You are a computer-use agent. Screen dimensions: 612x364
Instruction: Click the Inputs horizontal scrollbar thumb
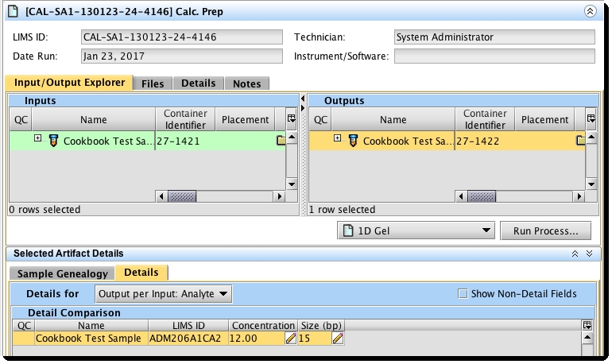pos(182,196)
